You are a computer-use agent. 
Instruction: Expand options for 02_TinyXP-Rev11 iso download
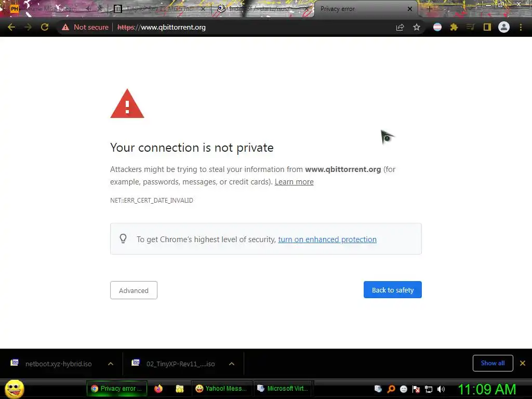tap(232, 364)
